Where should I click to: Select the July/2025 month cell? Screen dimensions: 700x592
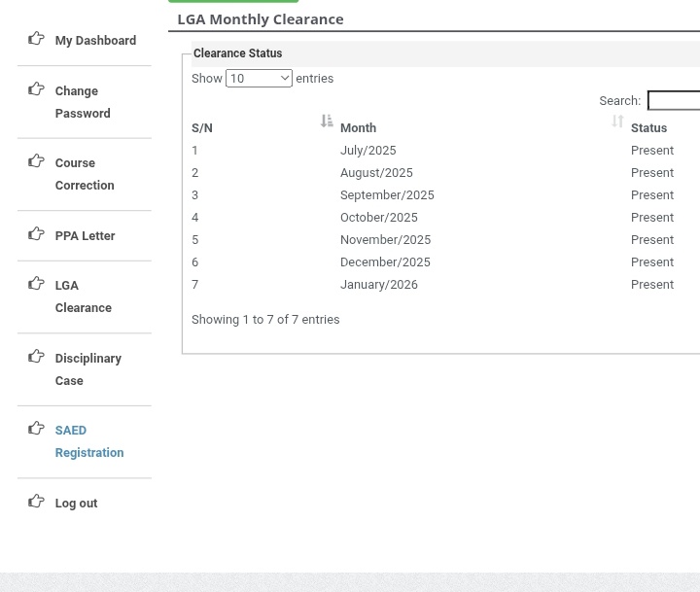(367, 151)
